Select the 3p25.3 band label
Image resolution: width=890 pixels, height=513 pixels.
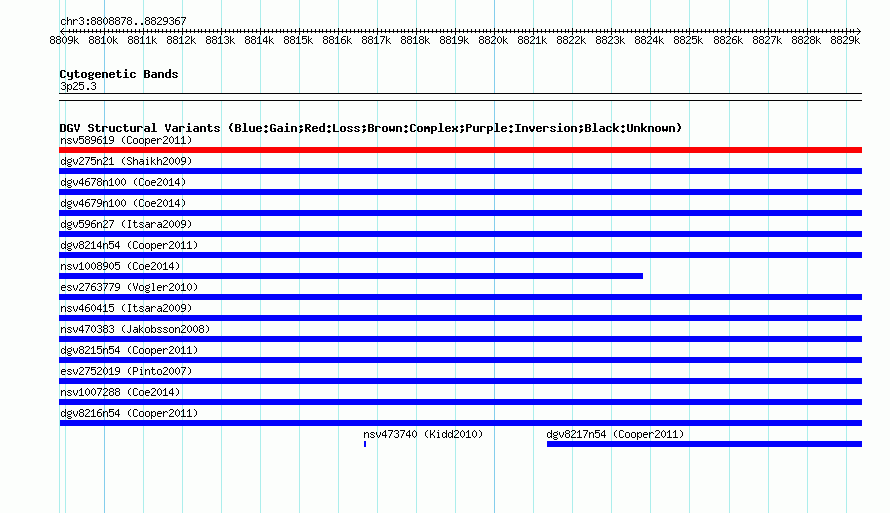[x=78, y=86]
